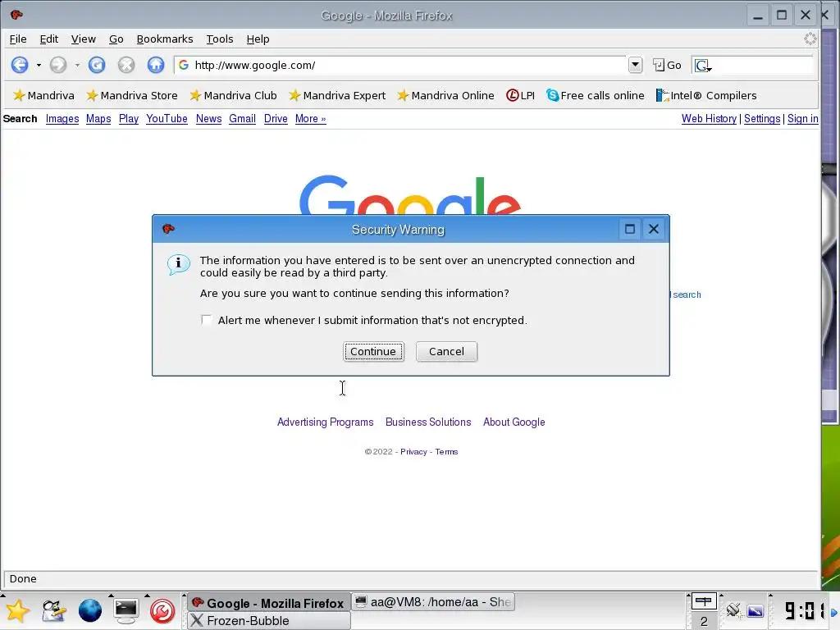Click the taskbar clock
Screen dimensions: 840x630
[804, 610]
